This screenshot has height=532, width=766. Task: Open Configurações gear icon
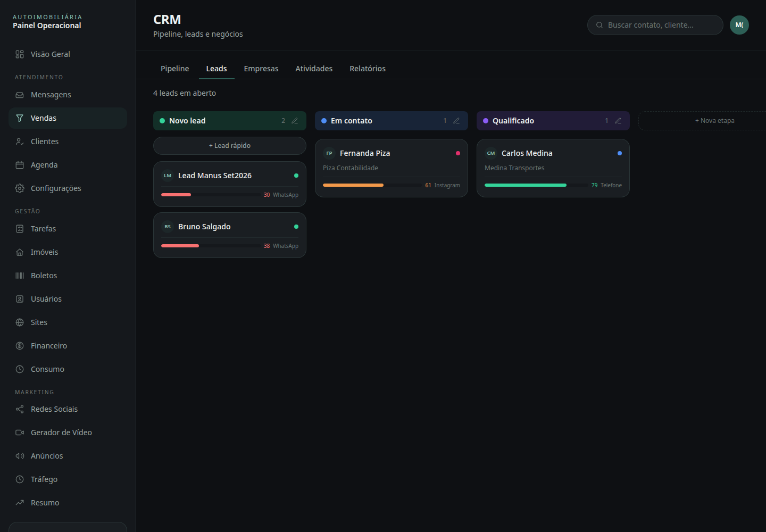(20, 188)
